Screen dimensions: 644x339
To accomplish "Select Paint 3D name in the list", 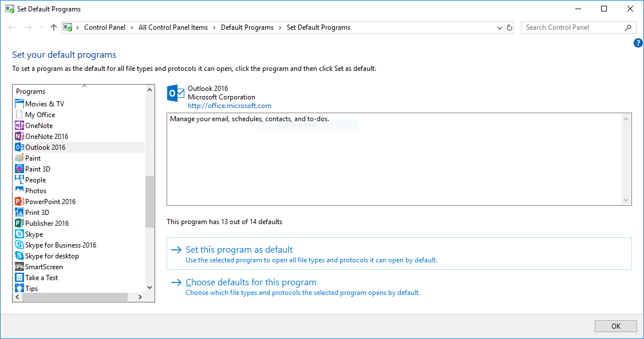I will pos(38,169).
